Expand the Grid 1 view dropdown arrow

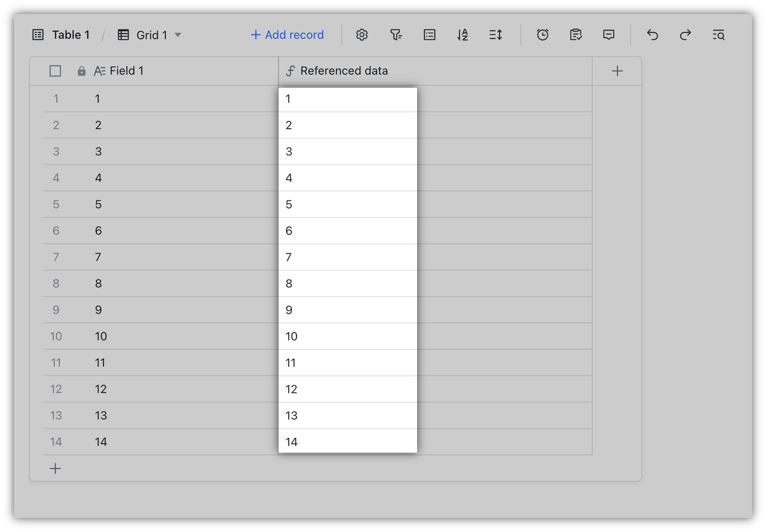178,35
